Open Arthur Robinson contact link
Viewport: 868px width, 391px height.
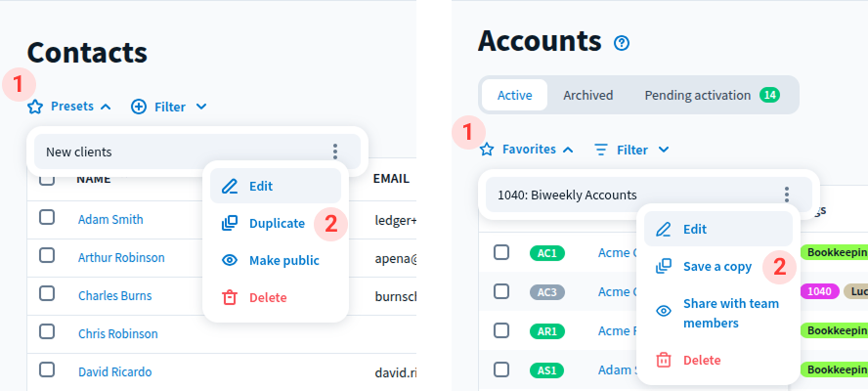121,257
